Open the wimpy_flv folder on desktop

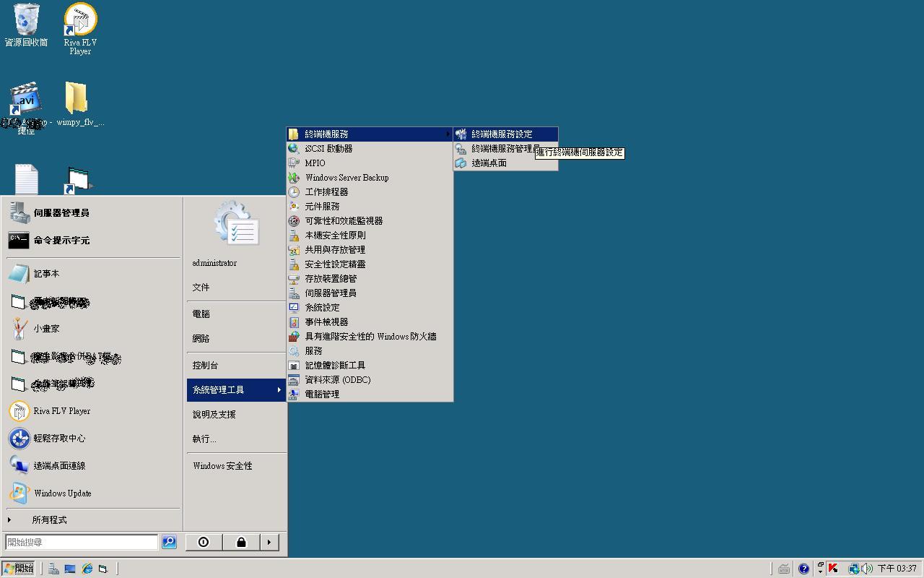(77, 100)
